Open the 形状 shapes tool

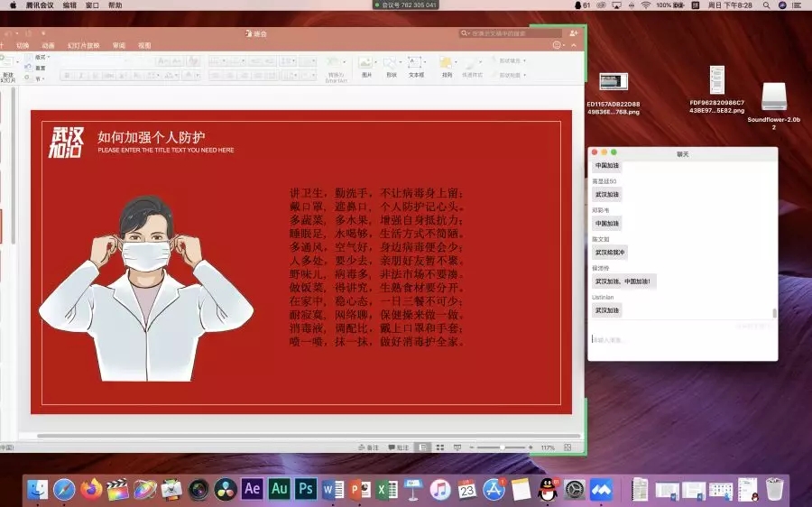click(x=391, y=67)
